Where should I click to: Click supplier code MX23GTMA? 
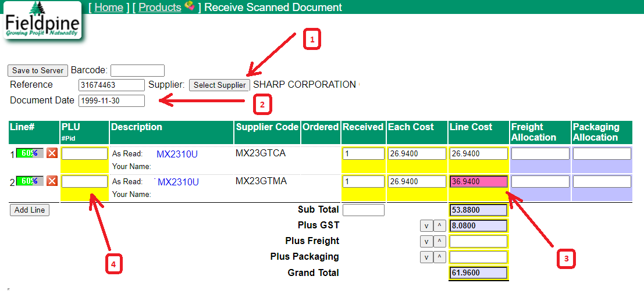(261, 181)
